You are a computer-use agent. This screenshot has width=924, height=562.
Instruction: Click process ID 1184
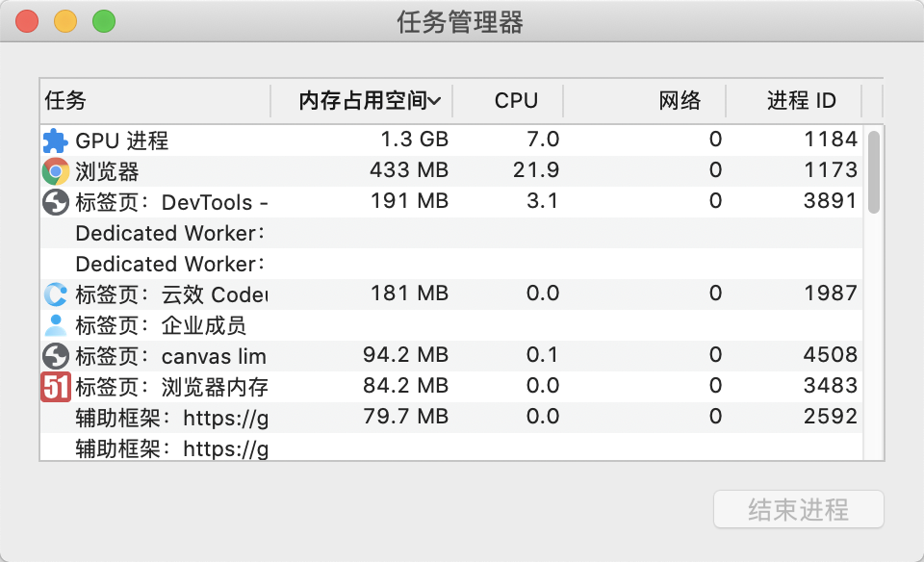[x=831, y=139]
